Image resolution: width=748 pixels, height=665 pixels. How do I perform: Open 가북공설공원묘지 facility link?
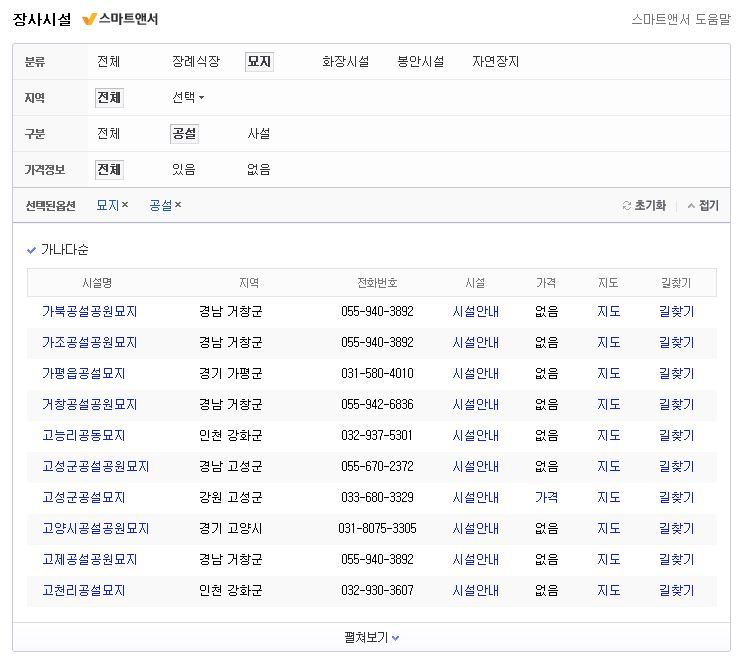pyautogui.click(x=90, y=312)
